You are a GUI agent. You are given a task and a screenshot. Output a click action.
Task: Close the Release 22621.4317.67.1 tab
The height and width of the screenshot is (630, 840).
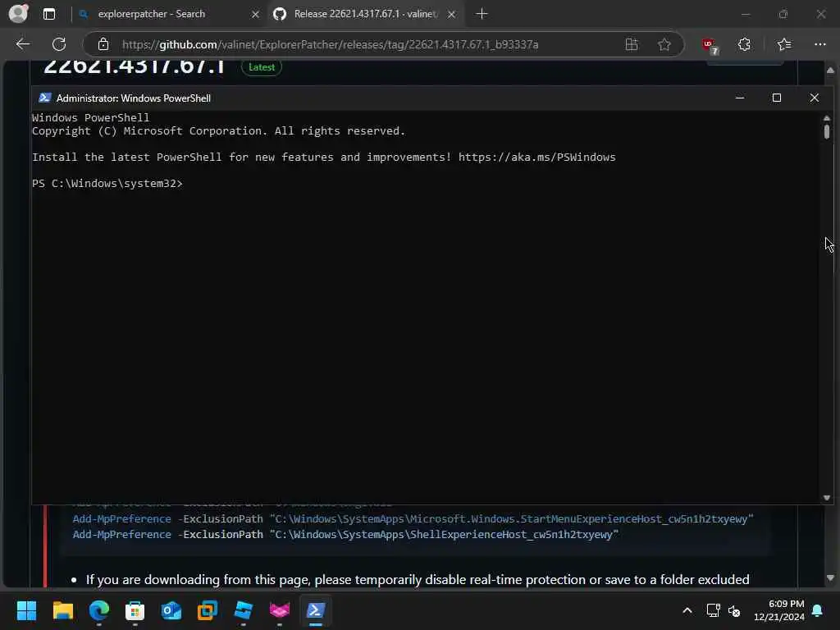[452, 15]
